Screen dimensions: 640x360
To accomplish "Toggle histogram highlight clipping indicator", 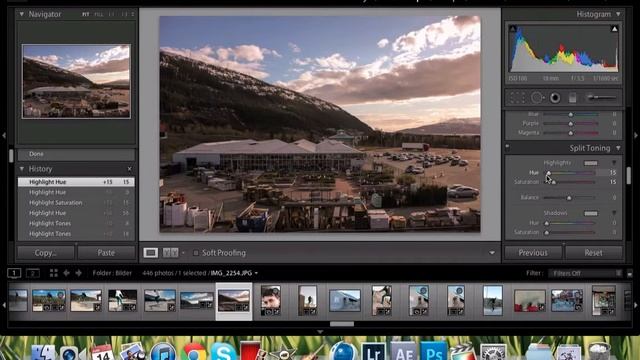I will [614, 29].
